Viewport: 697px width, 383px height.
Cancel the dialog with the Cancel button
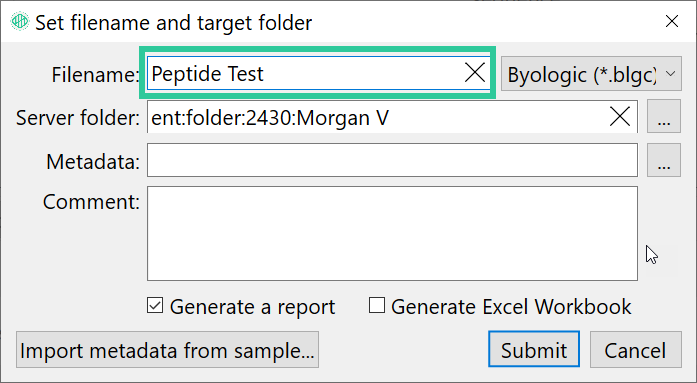tap(636, 349)
